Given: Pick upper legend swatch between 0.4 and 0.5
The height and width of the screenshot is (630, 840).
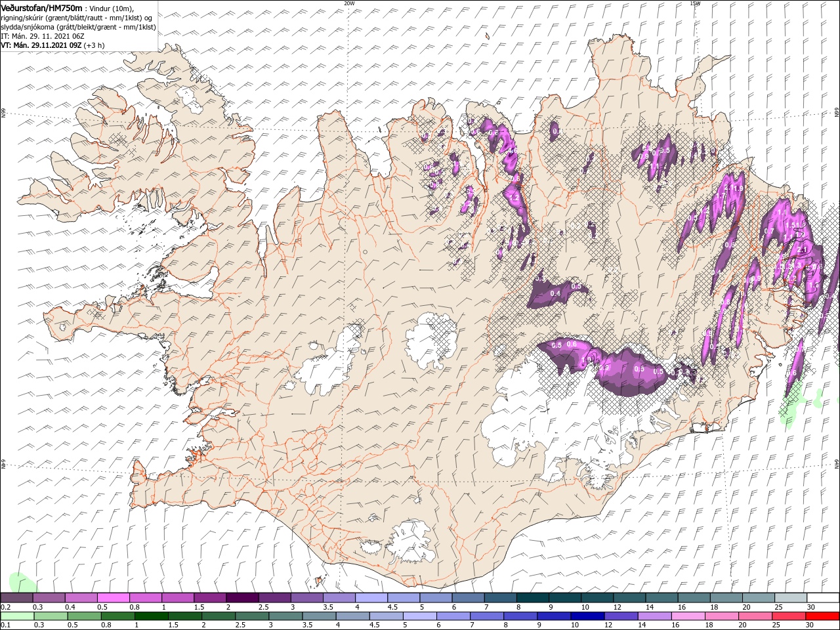Looking at the screenshot, I should point(81,598).
